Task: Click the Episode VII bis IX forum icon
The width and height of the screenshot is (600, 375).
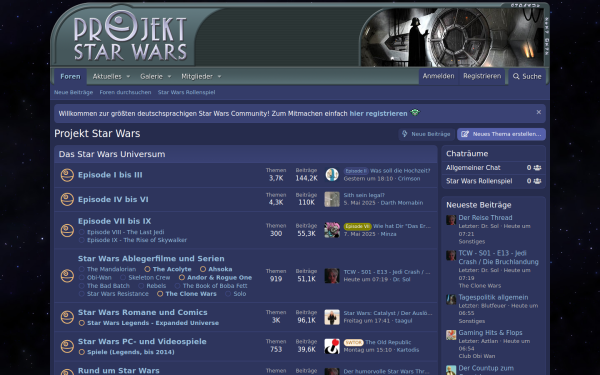Action: click(67, 230)
